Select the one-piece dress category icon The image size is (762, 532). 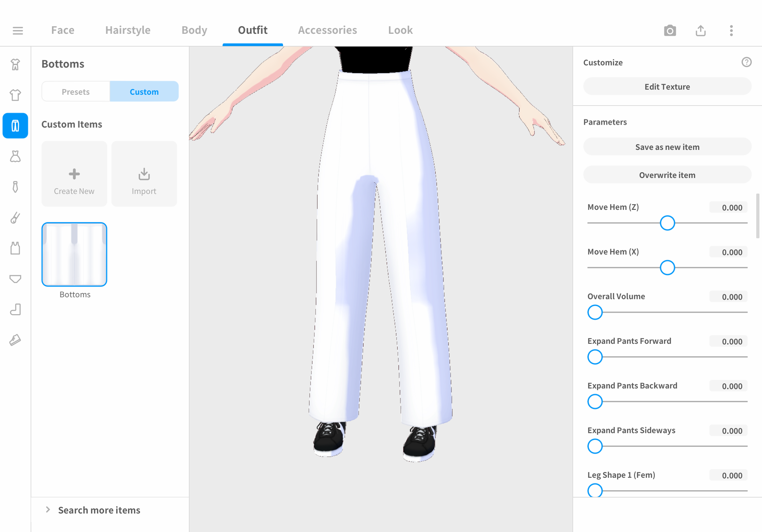[x=15, y=156]
